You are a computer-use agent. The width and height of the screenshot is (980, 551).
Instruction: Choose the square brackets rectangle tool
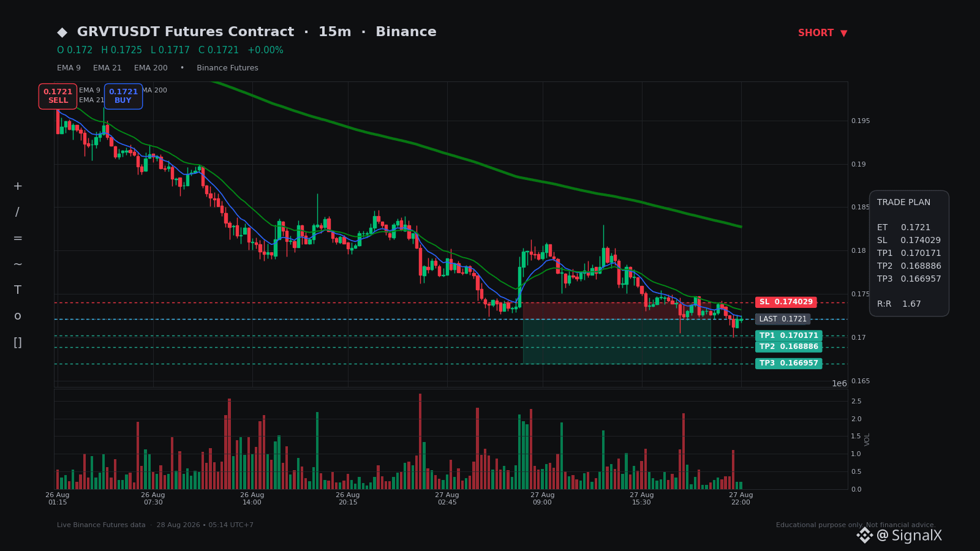18,342
